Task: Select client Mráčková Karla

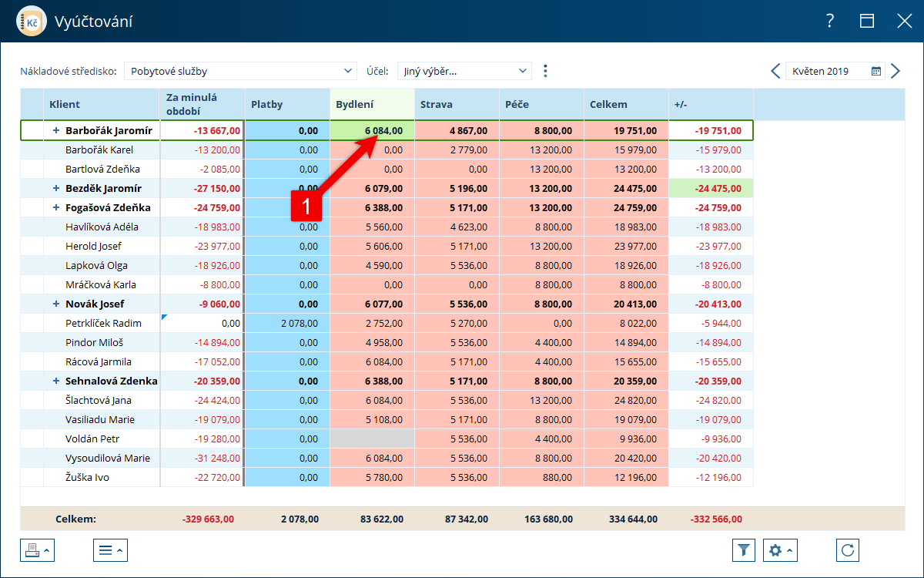Action: point(101,285)
